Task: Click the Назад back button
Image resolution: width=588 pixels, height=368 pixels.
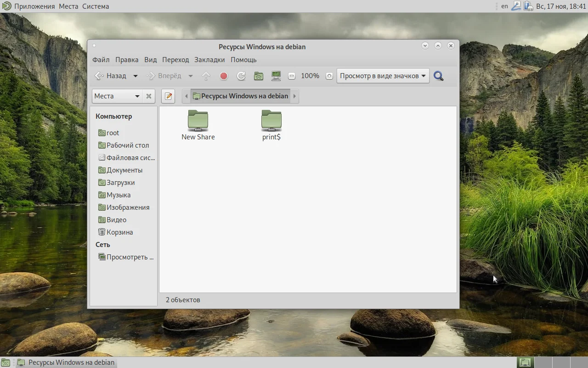Action: coord(111,76)
